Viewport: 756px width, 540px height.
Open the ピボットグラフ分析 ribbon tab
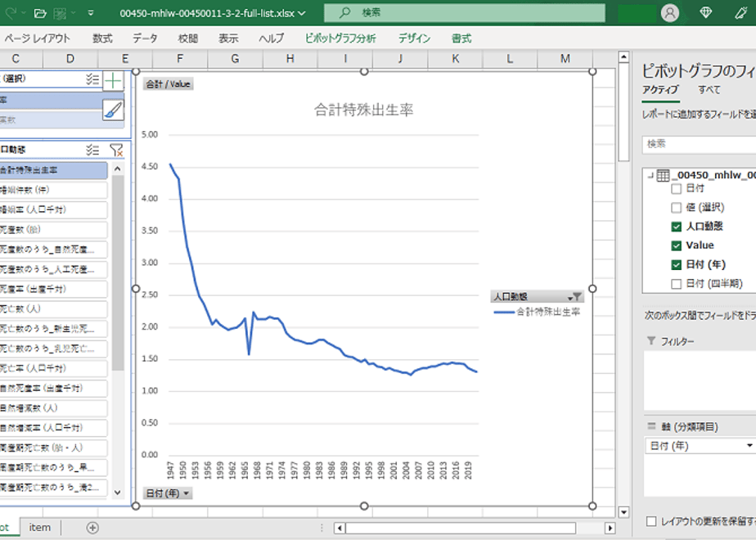pos(340,38)
